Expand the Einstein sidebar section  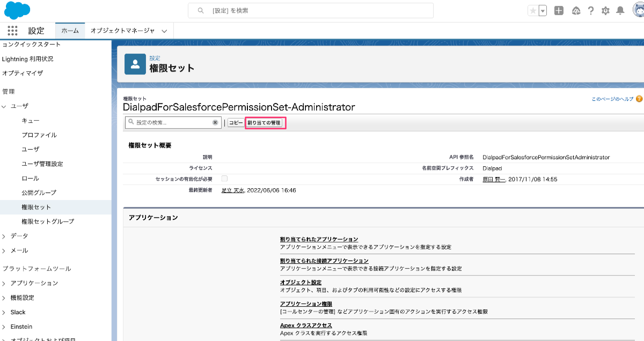[5, 327]
